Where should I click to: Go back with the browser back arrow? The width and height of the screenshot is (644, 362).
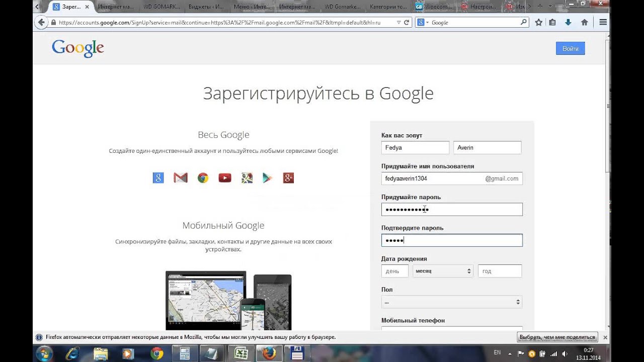click(x=41, y=23)
